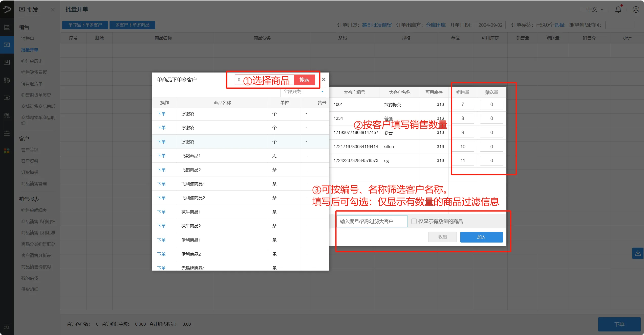
Task: Open the sales module icon in sidebar
Action: pos(7,45)
